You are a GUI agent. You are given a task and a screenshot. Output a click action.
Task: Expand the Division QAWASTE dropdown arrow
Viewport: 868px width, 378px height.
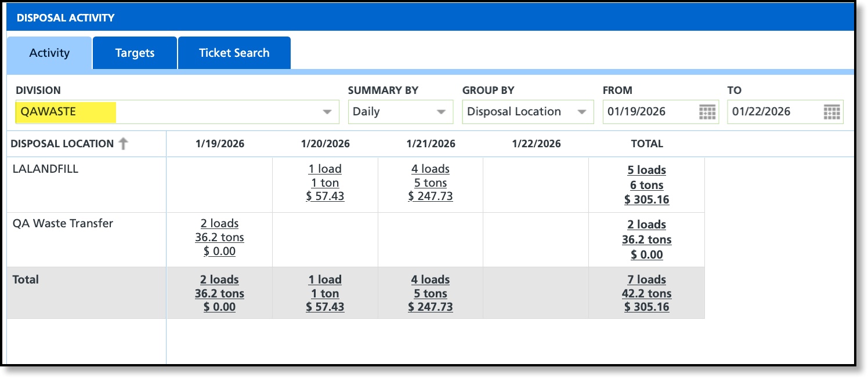(x=328, y=112)
